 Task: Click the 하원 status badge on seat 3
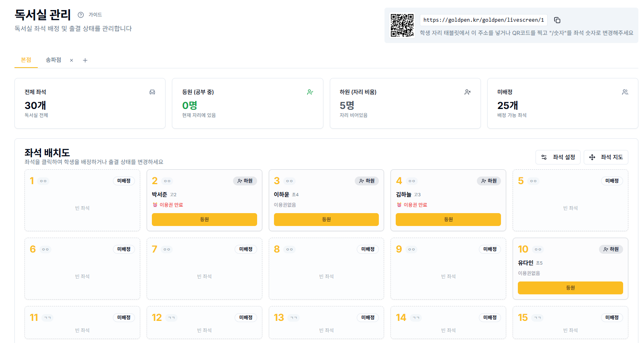coord(367,181)
